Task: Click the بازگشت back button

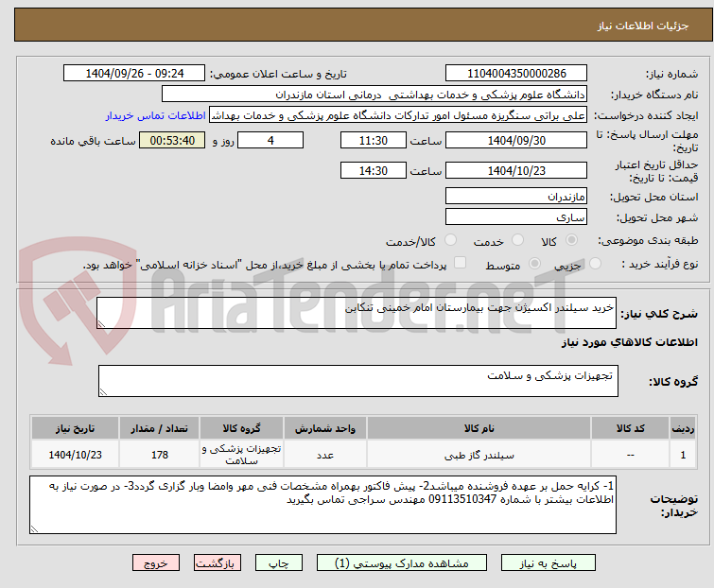Action: pos(218,563)
